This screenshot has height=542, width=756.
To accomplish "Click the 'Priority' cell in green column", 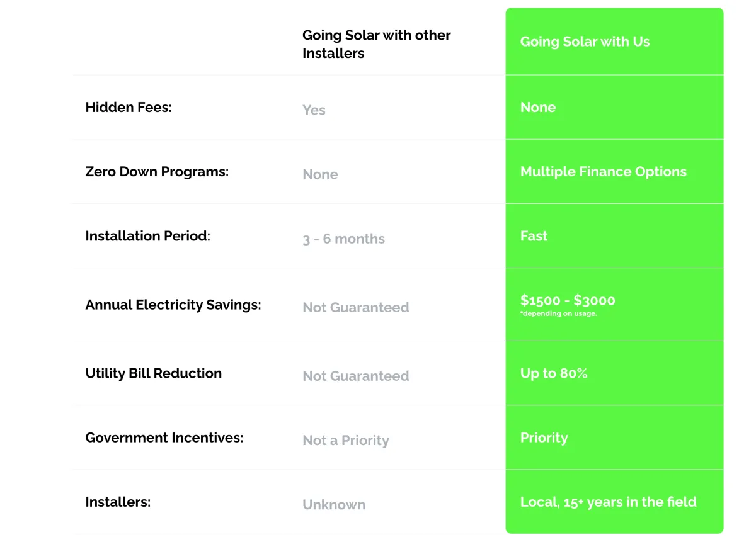I will [x=544, y=438].
